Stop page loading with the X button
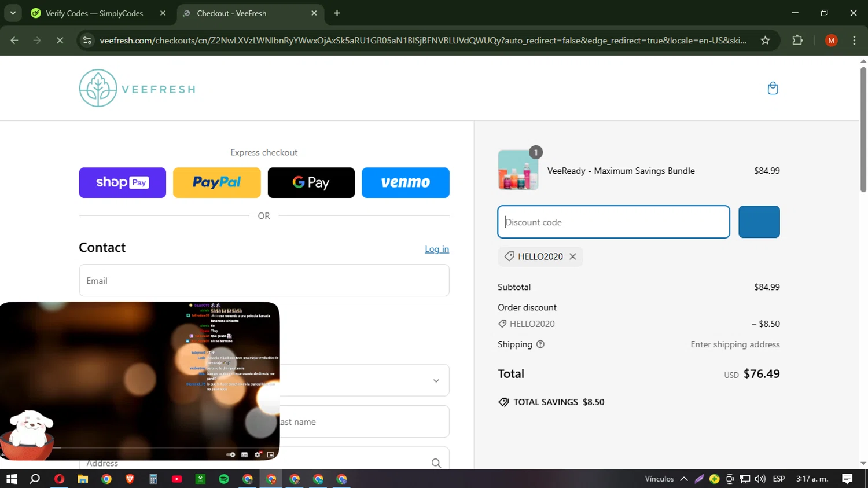Screen dimensions: 868x488 60,41
